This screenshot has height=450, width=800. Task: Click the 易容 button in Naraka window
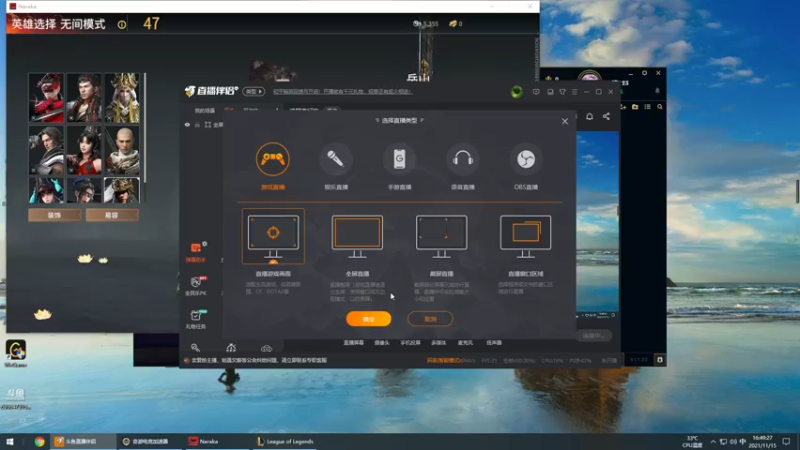point(112,215)
